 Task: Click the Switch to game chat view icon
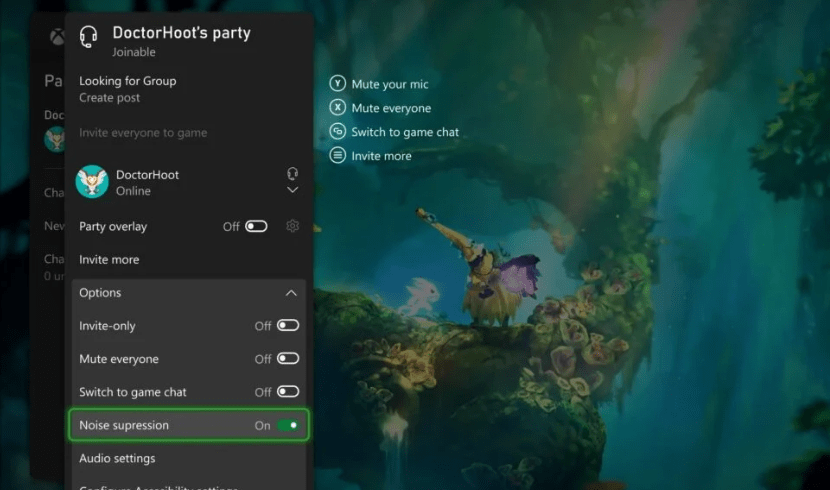pyautogui.click(x=338, y=132)
